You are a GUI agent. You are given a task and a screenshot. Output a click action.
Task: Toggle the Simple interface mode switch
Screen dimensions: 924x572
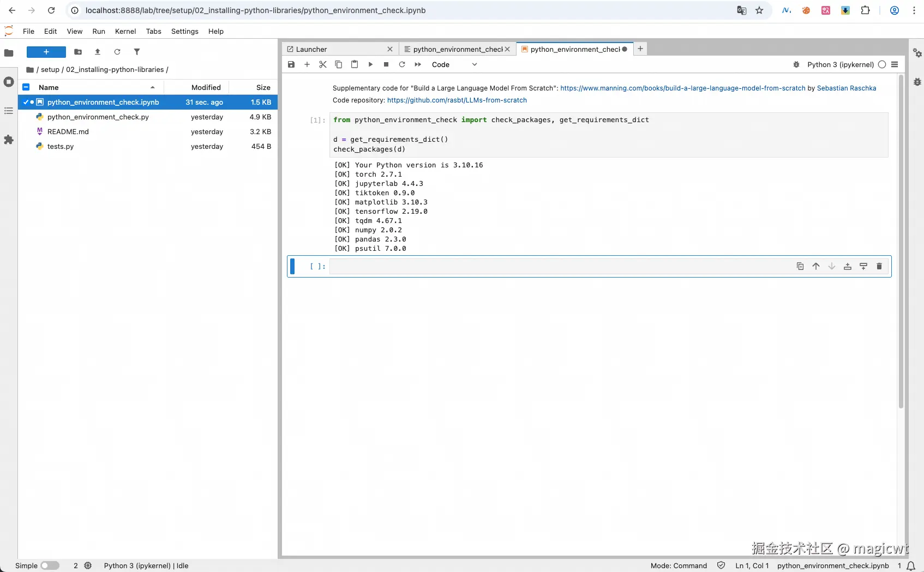(50, 565)
